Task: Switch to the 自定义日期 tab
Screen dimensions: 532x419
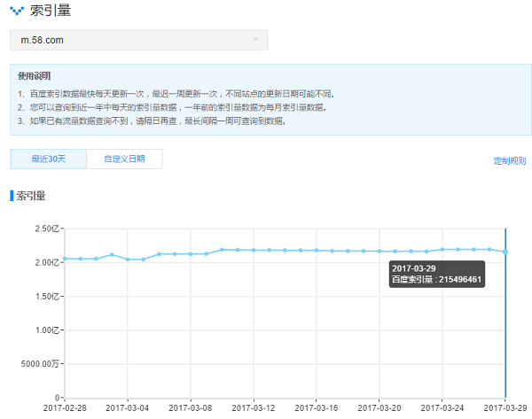Action: point(125,159)
